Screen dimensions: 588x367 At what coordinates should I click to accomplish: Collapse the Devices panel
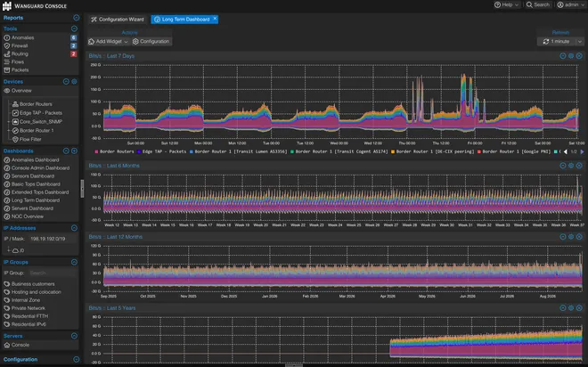point(66,81)
